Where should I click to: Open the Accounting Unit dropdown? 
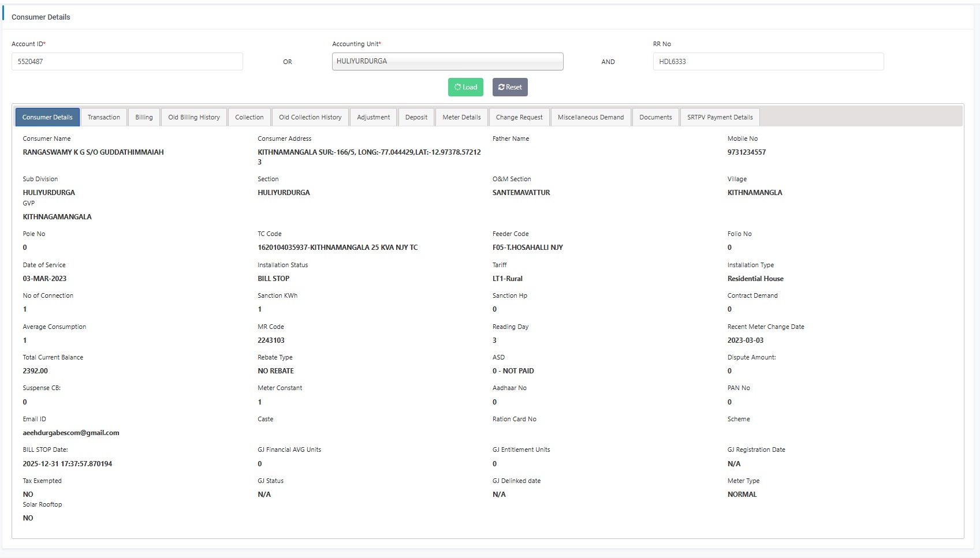[x=448, y=61]
